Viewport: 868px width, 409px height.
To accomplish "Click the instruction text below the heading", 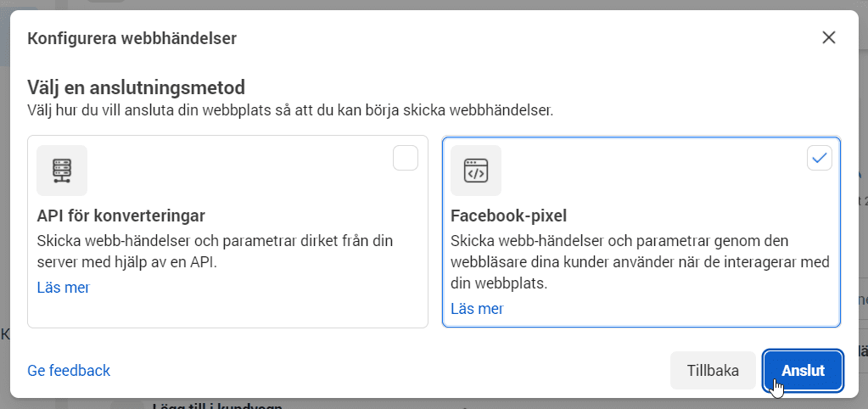I will [x=290, y=110].
